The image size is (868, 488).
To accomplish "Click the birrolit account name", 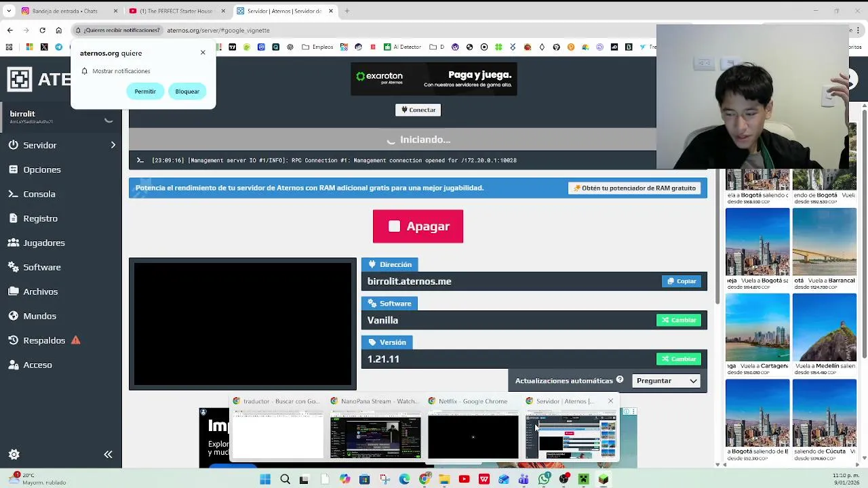I will (x=22, y=114).
